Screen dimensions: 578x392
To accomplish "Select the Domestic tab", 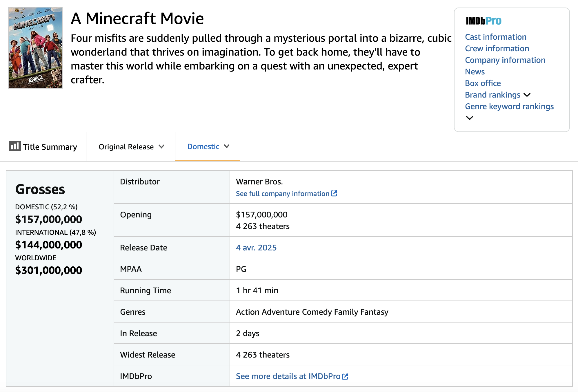I will 203,146.
